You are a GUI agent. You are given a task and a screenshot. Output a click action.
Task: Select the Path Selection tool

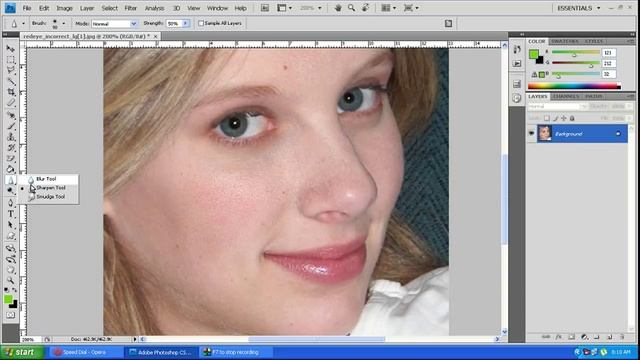11,225
